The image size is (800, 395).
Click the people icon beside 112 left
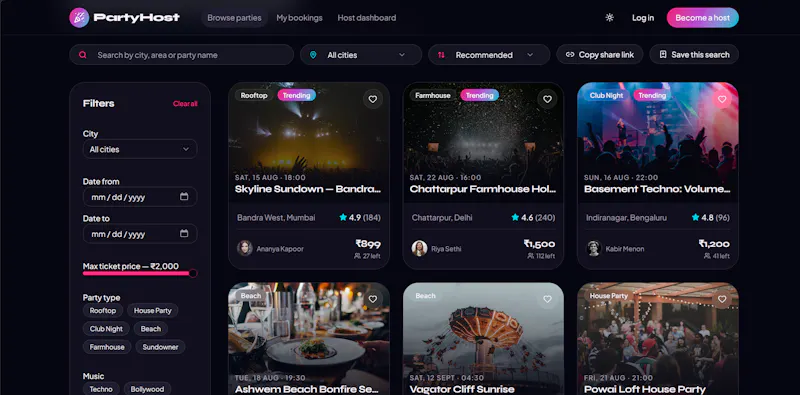click(x=531, y=256)
